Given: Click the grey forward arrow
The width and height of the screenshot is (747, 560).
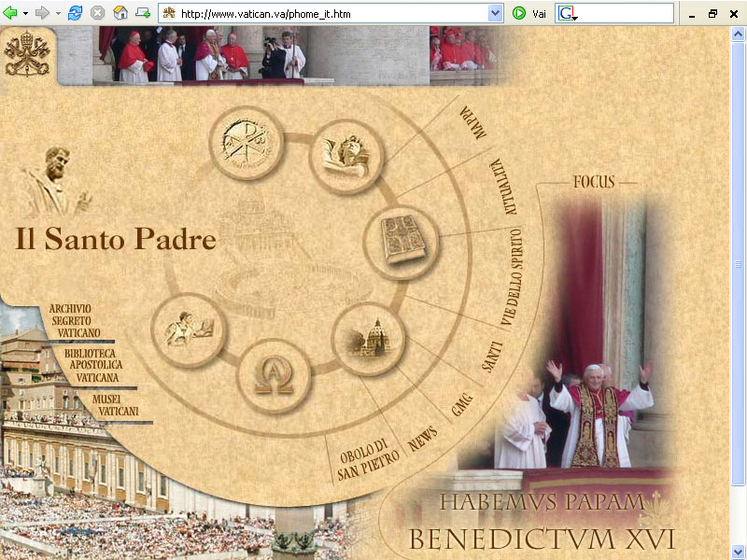Looking at the screenshot, I should point(42,13).
